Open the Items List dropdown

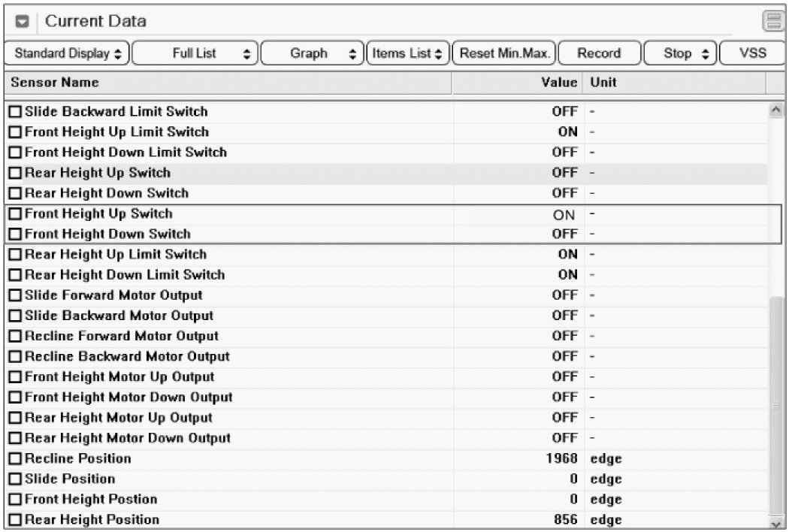407,53
